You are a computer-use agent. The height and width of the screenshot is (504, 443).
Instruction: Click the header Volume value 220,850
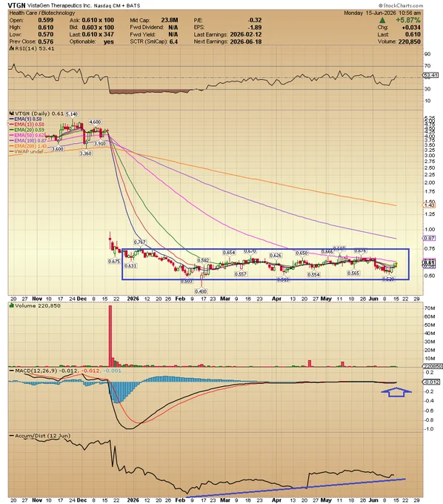[409, 42]
